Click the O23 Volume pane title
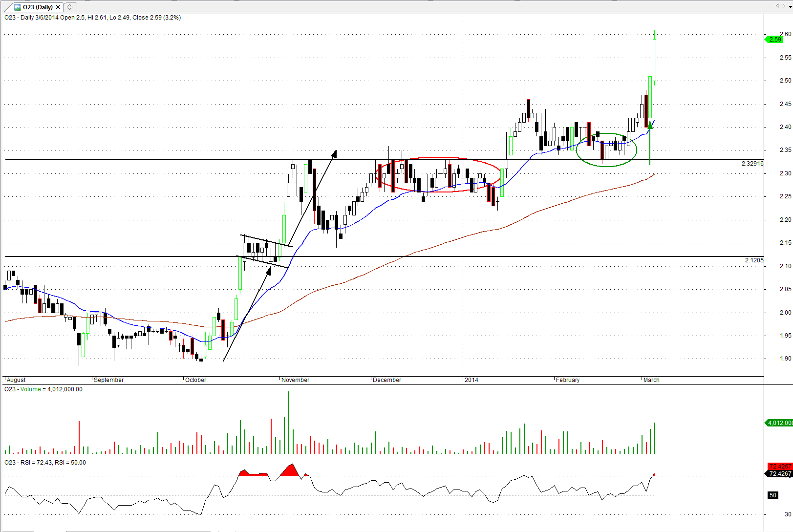The height and width of the screenshot is (532, 793). 43,389
